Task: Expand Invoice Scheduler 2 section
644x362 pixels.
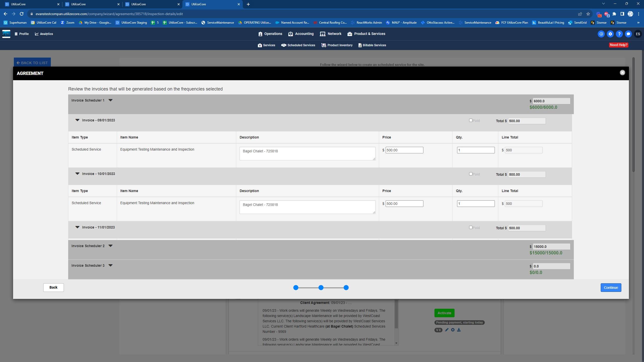Action: (x=110, y=246)
